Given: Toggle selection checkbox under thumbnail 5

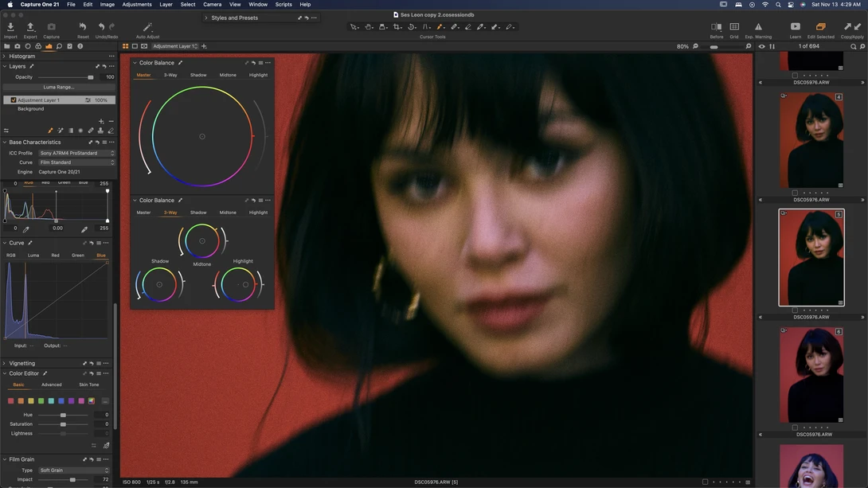Looking at the screenshot, I should [795, 310].
